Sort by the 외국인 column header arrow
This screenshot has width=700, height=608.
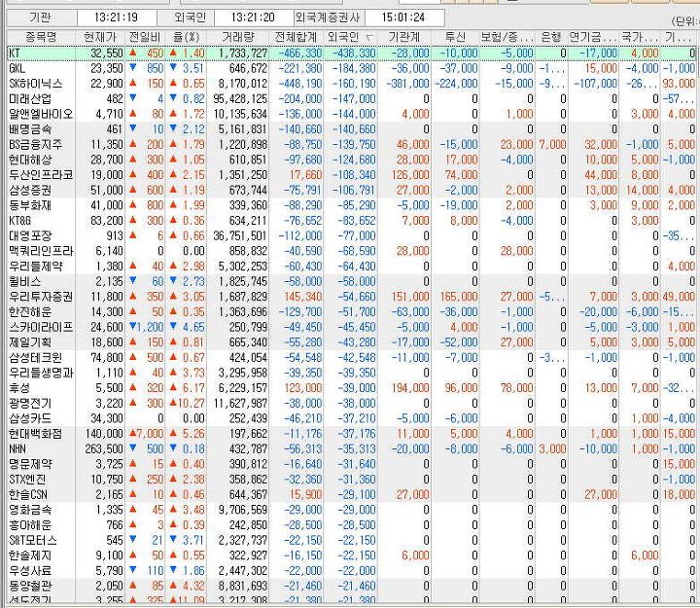[x=369, y=38]
